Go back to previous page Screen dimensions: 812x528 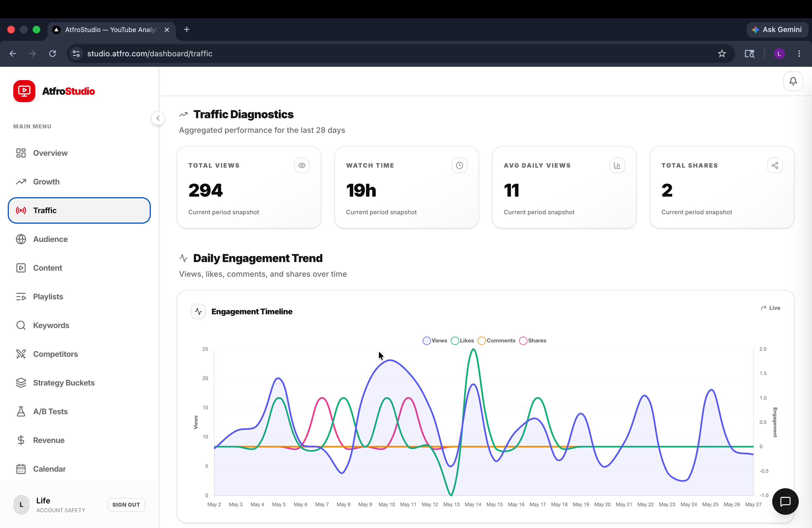pos(13,54)
